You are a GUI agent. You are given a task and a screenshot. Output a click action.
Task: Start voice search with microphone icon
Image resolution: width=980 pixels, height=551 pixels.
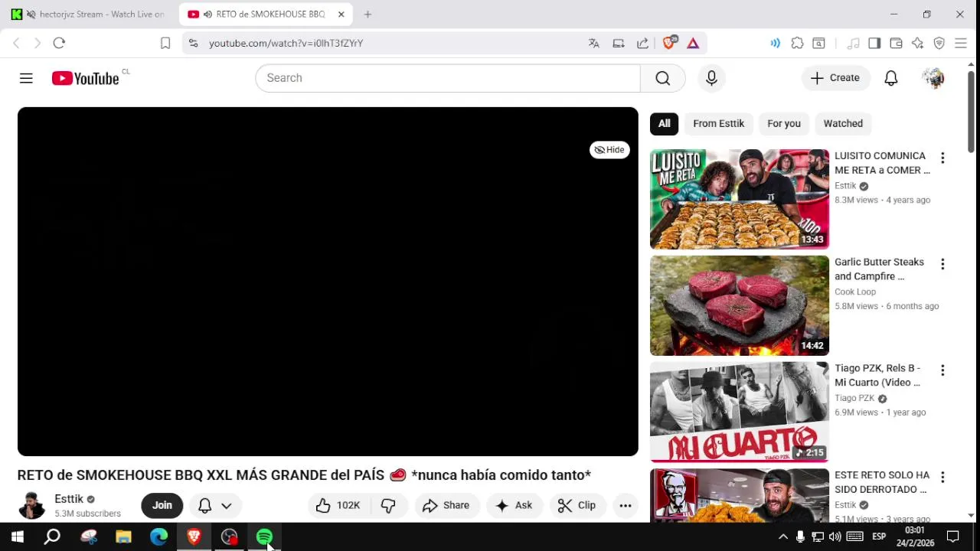(x=711, y=78)
